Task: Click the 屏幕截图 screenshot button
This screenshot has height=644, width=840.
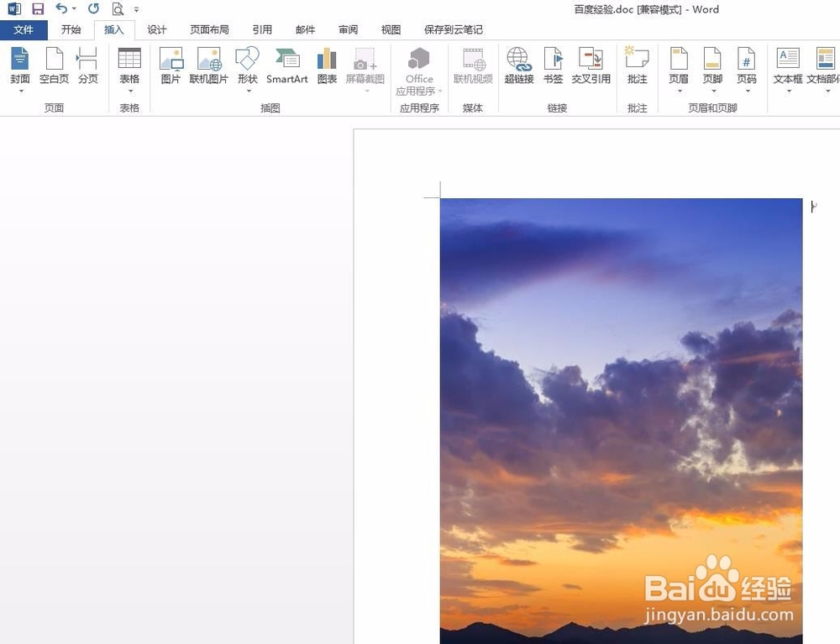Action: pyautogui.click(x=365, y=65)
